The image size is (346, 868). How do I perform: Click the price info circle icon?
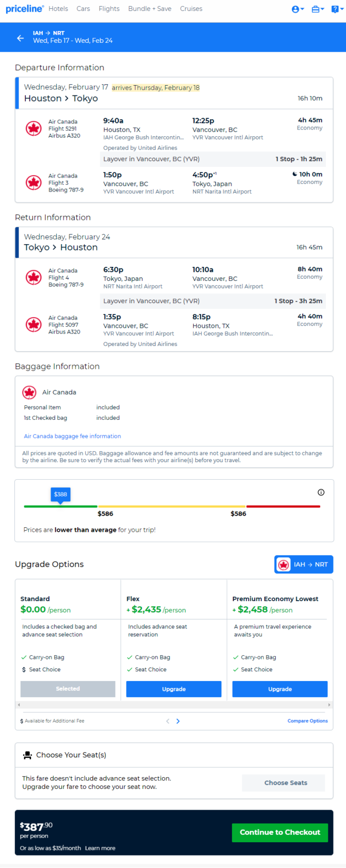[x=321, y=492]
